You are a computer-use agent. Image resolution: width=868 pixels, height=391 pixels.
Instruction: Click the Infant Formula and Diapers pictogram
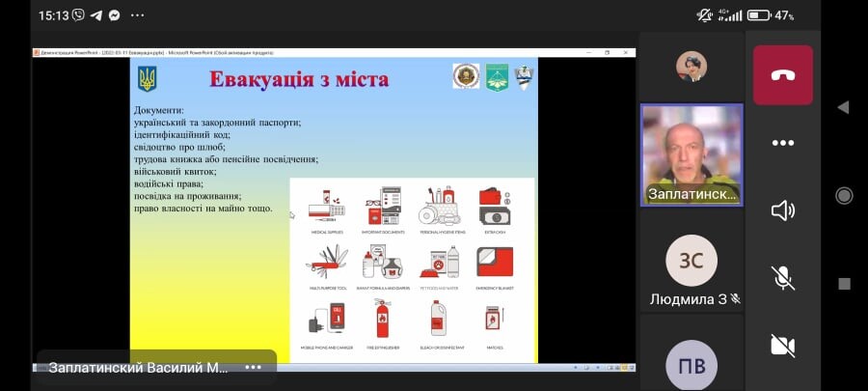(383, 262)
